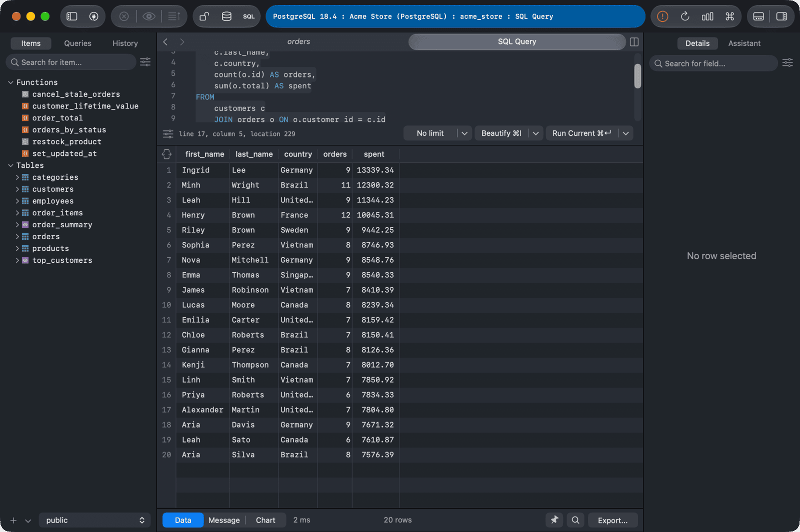Click the connection plug icon
800x532 pixels.
point(93,16)
